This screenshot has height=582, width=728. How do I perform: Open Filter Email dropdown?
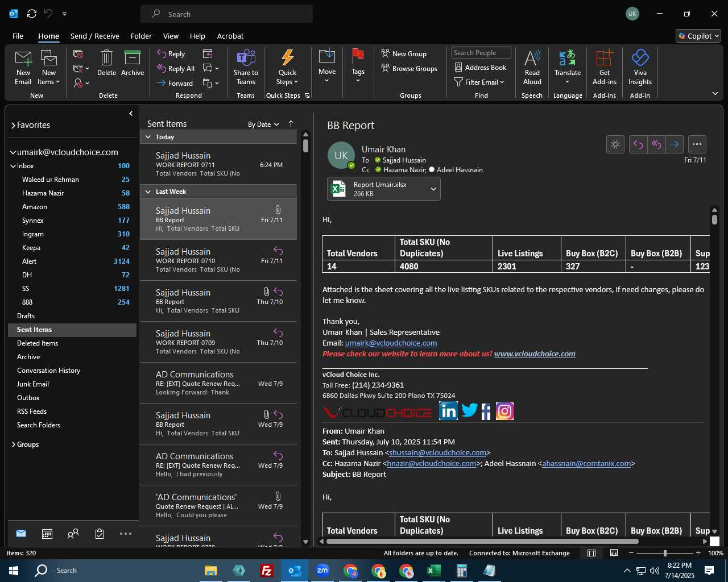(479, 82)
